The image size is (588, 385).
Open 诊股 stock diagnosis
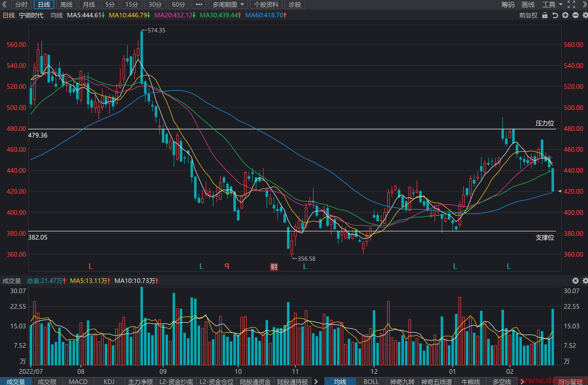tap(295, 5)
